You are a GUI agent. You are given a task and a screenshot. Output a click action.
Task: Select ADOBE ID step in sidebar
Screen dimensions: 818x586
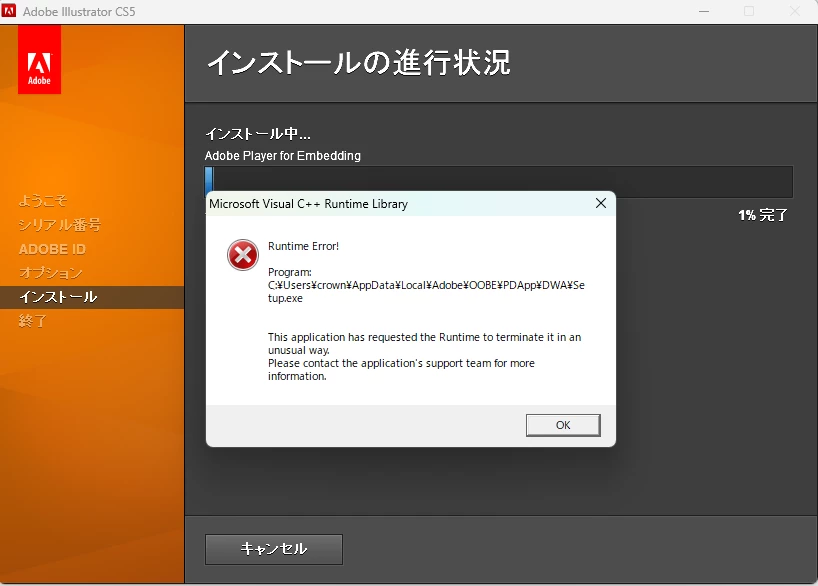(x=52, y=249)
